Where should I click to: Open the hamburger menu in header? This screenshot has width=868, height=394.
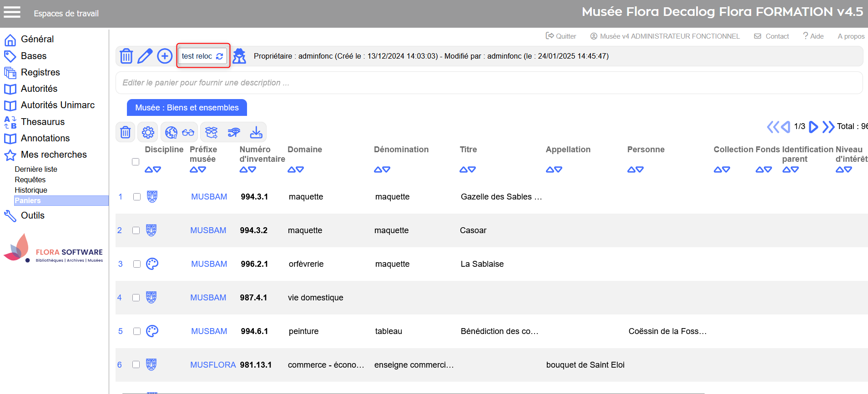pos(12,12)
